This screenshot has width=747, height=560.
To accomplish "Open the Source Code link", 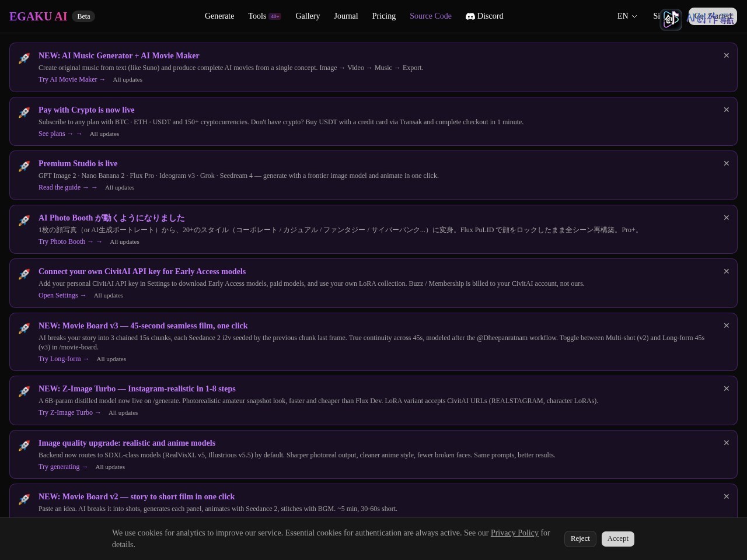I will [x=431, y=16].
